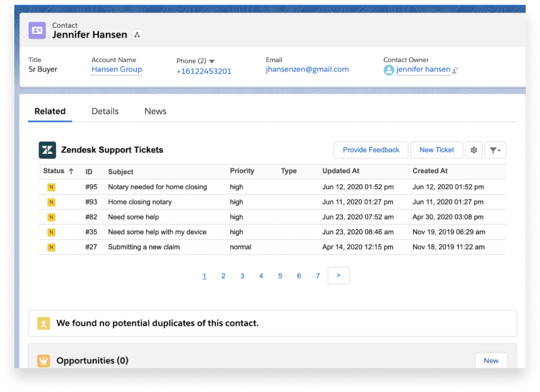Click the purple Contact record icon
Image resolution: width=540 pixels, height=392 pixels.
click(x=37, y=30)
